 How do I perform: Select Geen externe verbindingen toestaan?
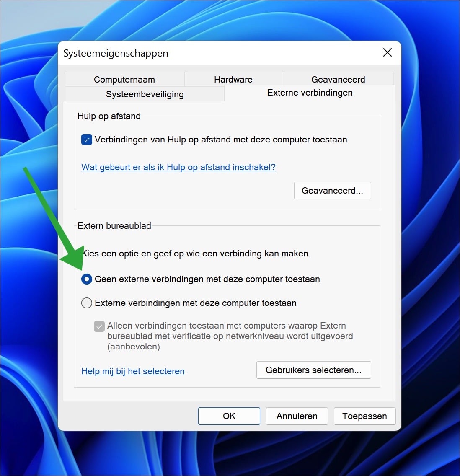pyautogui.click(x=86, y=279)
